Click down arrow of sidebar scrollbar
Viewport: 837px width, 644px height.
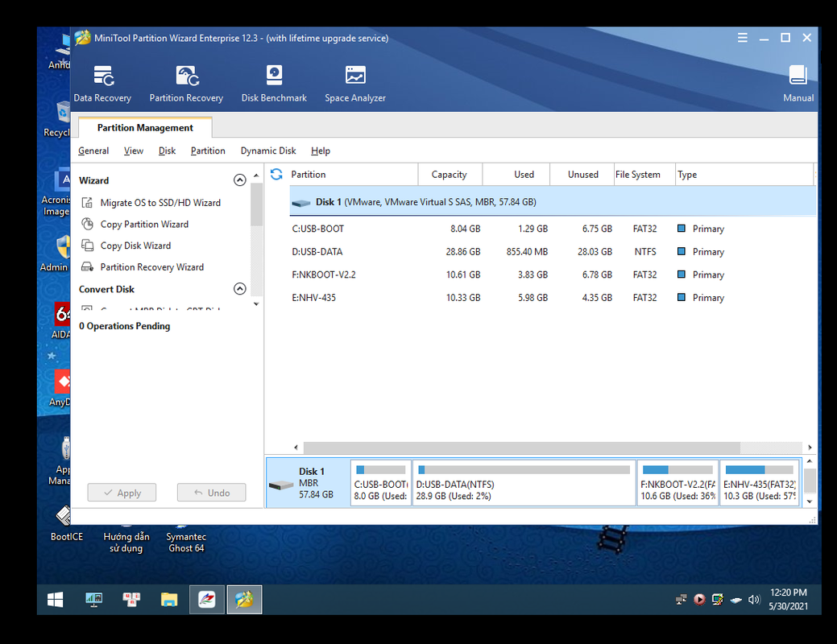click(256, 303)
